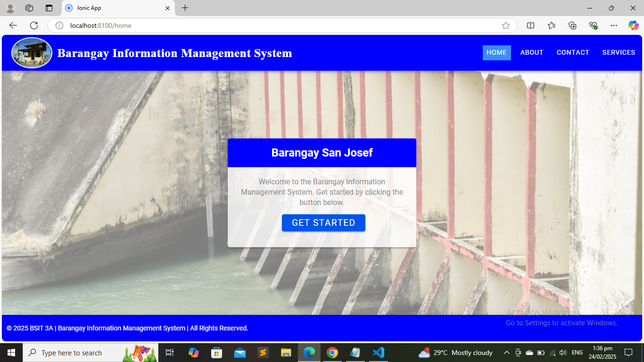Viewport: 644px width, 362px height.
Task: Close the Ionic App tab
Action: pyautogui.click(x=167, y=8)
